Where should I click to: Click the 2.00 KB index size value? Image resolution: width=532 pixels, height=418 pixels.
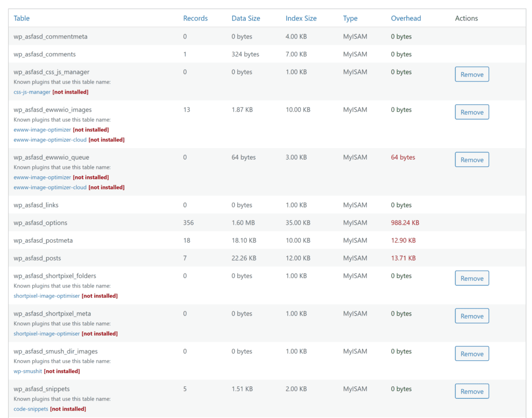click(296, 389)
